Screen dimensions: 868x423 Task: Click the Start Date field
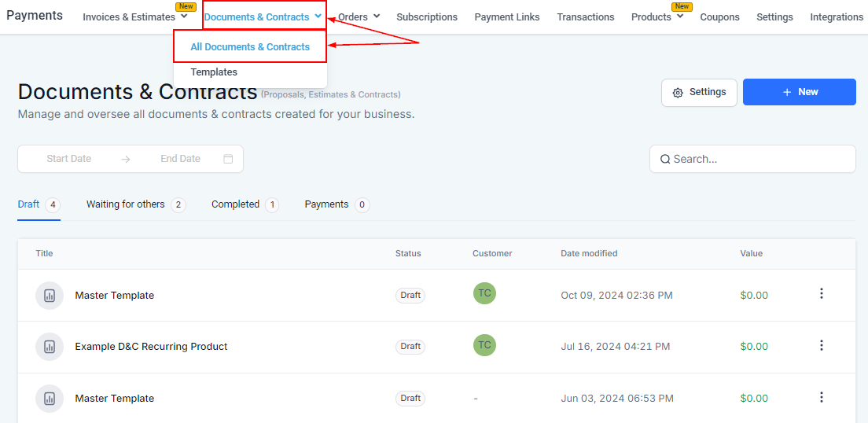pos(69,159)
